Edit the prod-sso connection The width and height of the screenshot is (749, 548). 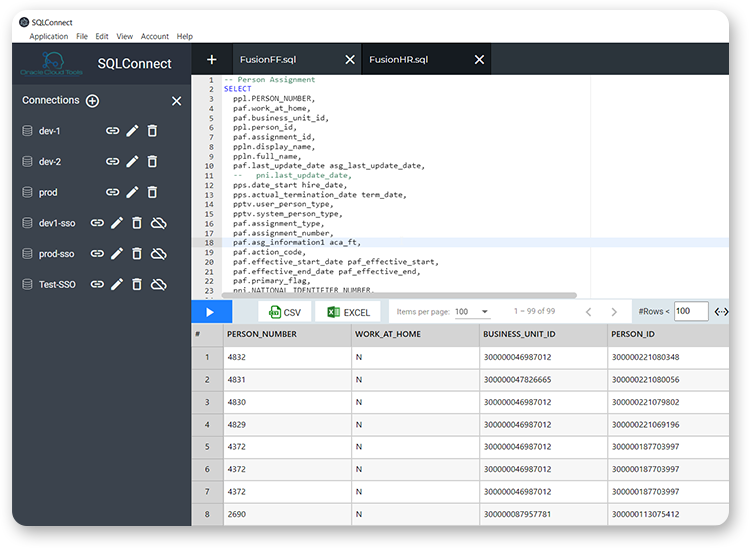pyautogui.click(x=117, y=254)
